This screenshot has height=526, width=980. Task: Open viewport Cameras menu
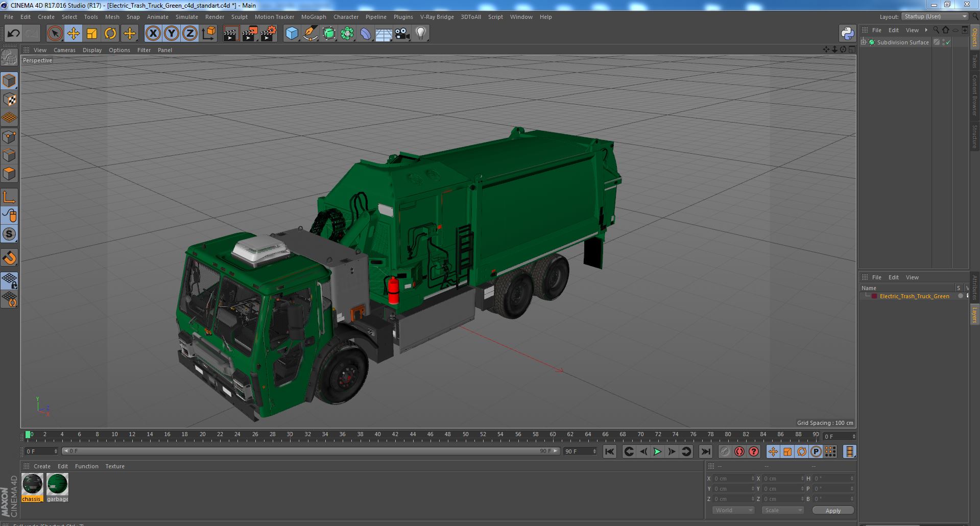64,50
